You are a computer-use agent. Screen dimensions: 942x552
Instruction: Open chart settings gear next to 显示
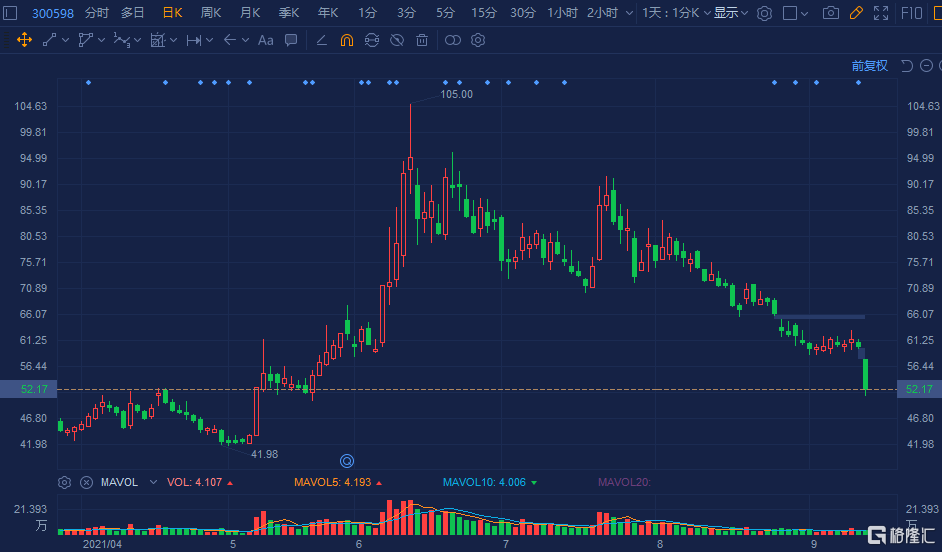pyautogui.click(x=764, y=13)
